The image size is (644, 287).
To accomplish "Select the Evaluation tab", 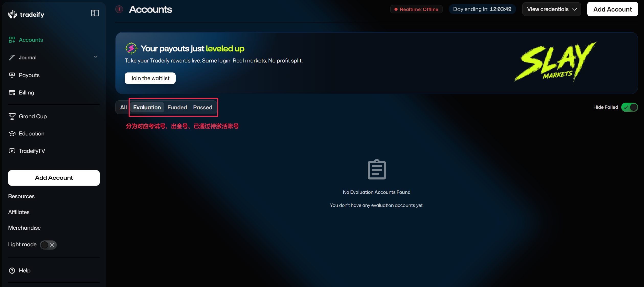I will tap(147, 107).
